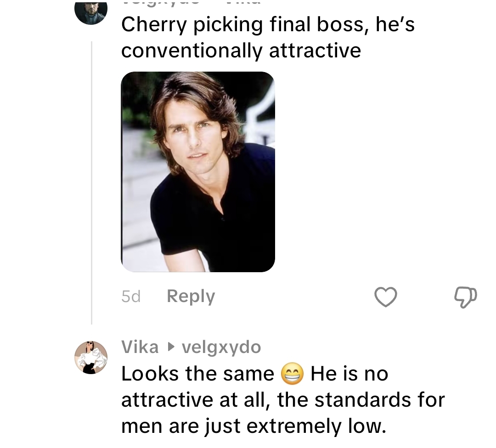The image size is (496, 448).
Task: Click the "attractive at all, the standards for" line
Action: point(283,400)
